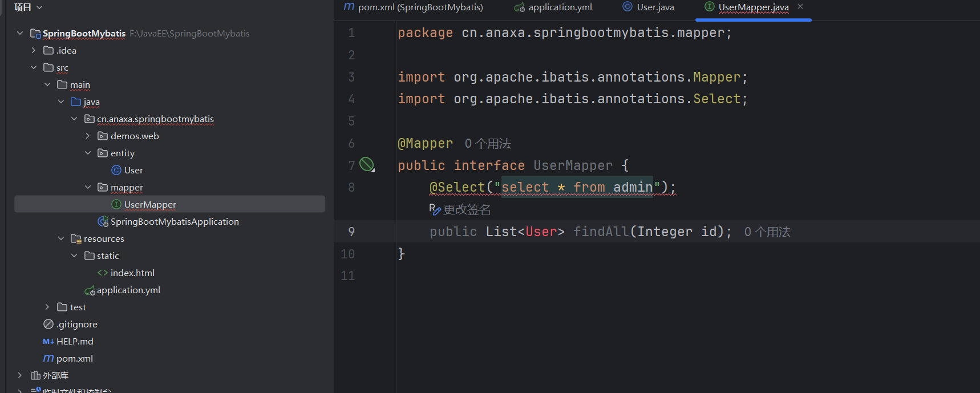
Task: Click the pom.xml Maven icon in tree
Action: 48,358
